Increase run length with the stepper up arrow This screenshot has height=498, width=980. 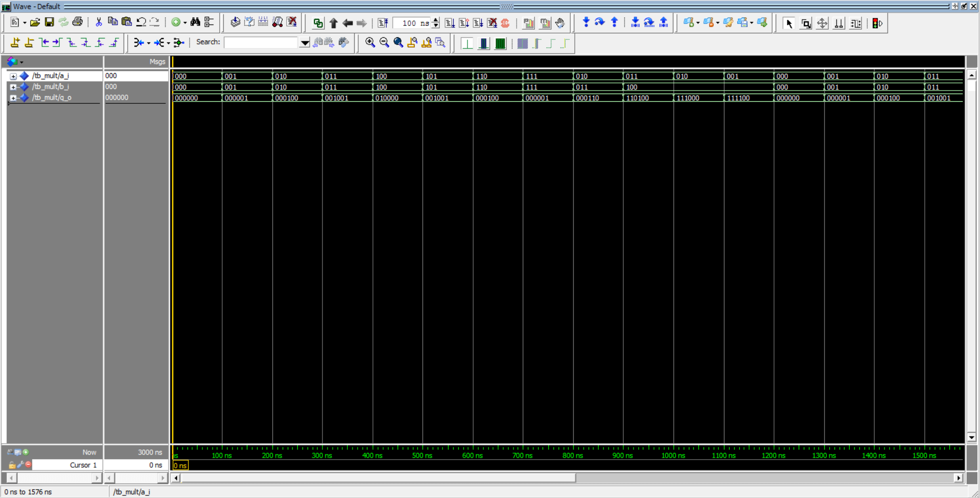coord(436,20)
